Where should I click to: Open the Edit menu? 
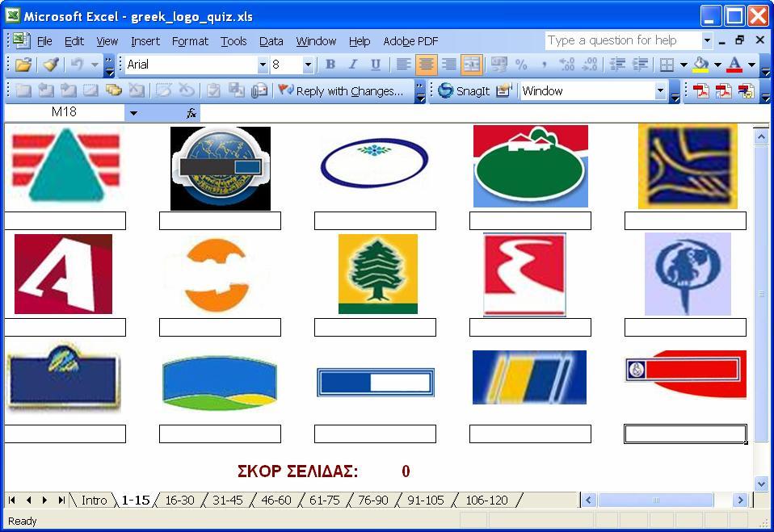74,41
